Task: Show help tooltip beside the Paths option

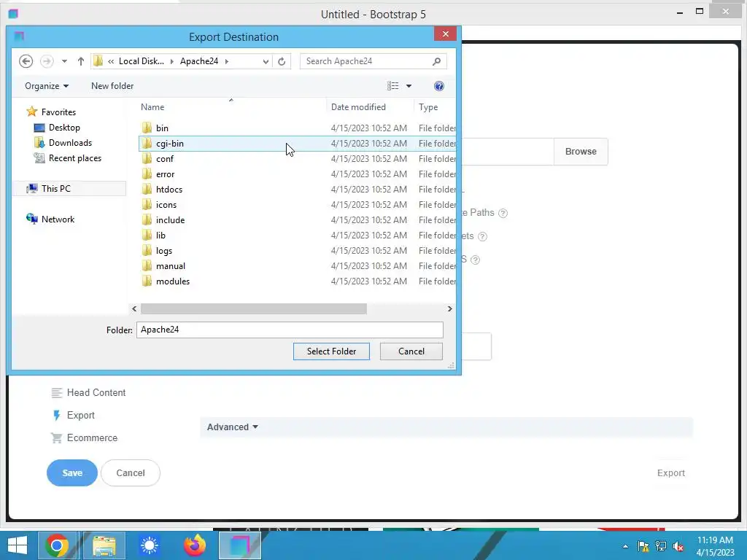Action: click(x=503, y=214)
